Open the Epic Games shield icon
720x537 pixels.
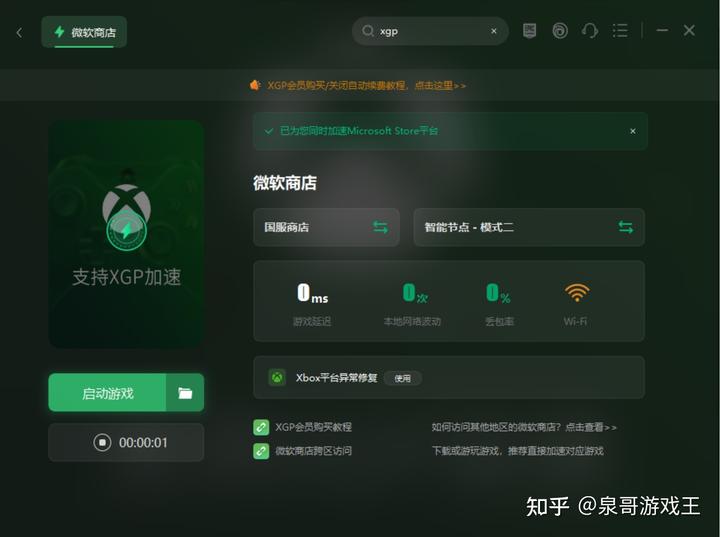529,31
